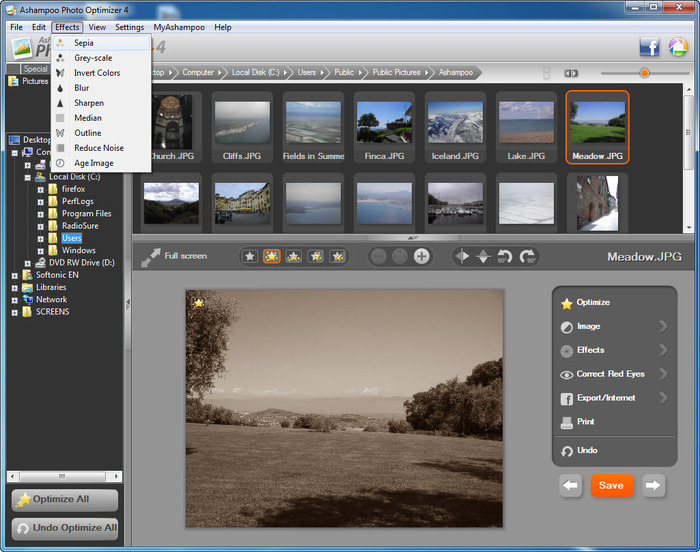The height and width of the screenshot is (552, 700).
Task: Click the zoom out minus icon
Action: coord(378,256)
